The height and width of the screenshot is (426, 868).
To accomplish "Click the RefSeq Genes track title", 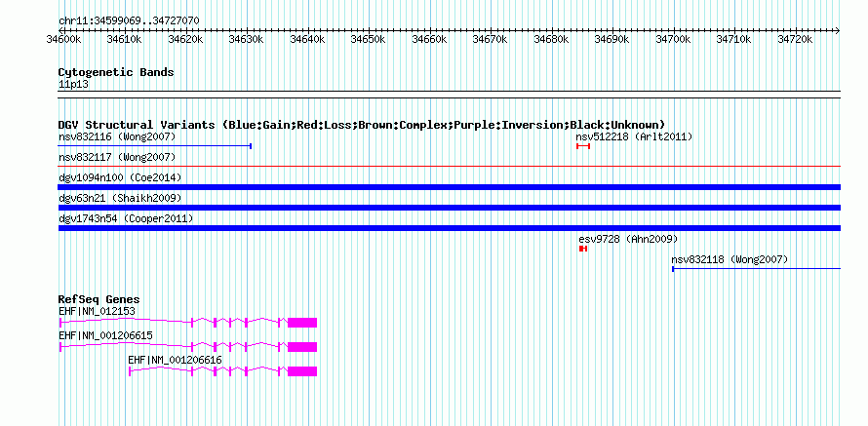I will (x=99, y=300).
